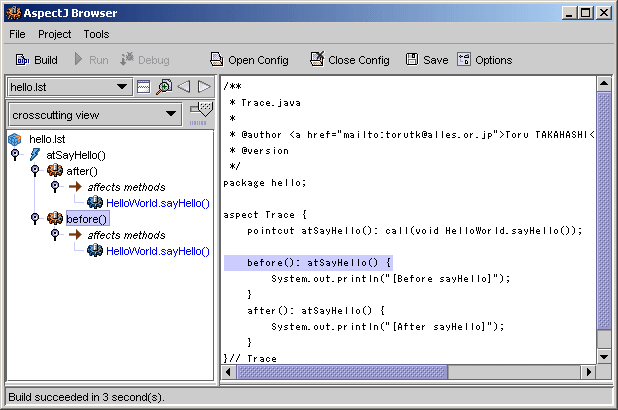Click the advice icon next to before()
This screenshot has height=410, width=618.
pos(55,218)
